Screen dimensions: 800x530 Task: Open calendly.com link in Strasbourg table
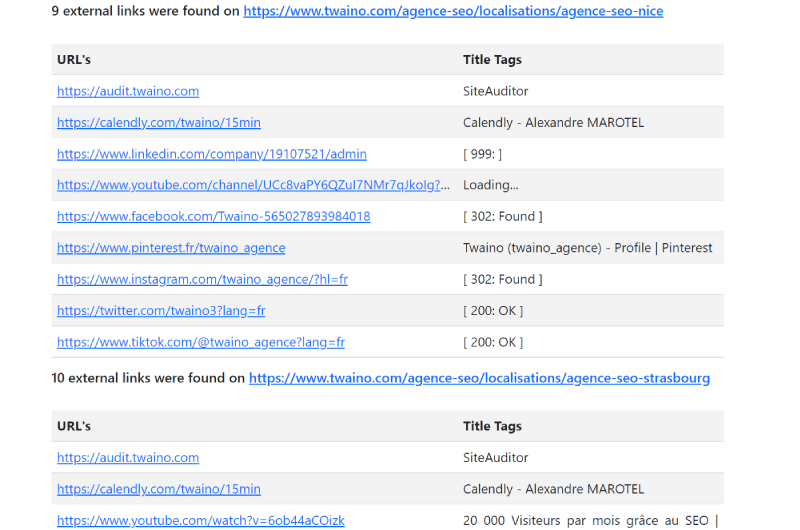159,489
